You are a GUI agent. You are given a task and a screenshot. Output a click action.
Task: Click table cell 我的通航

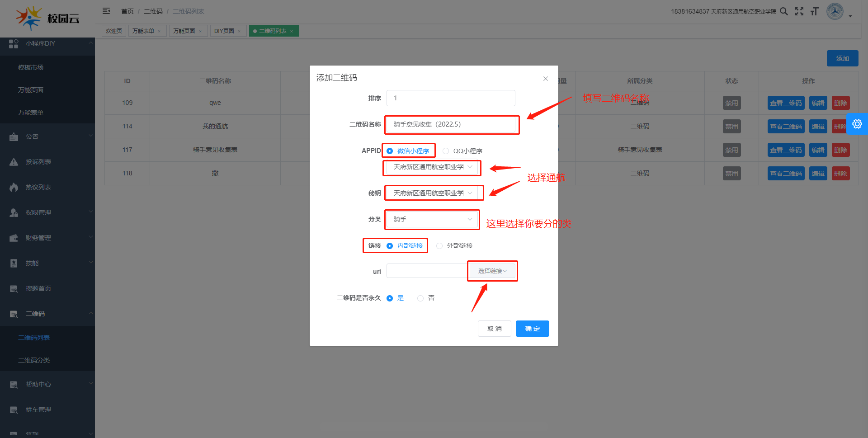[215, 127]
